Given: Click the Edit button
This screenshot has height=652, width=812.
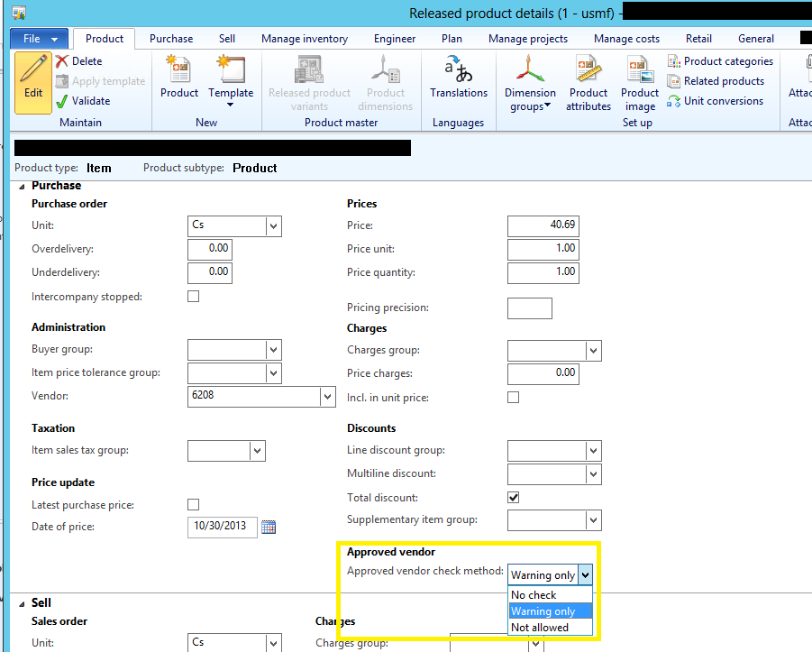Looking at the screenshot, I should click(x=32, y=83).
